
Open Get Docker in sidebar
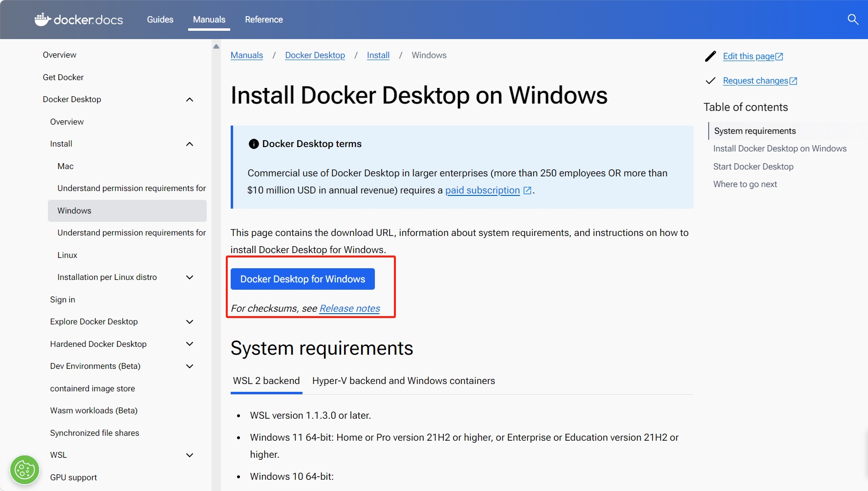(63, 77)
